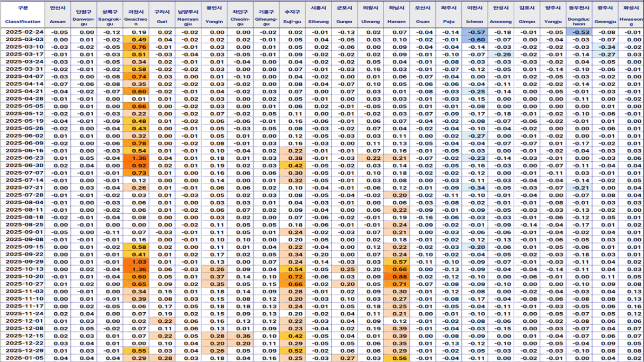Select Ansan cell -0.05 in 2025-02-24 row
The image size is (644, 362).
tap(58, 32)
